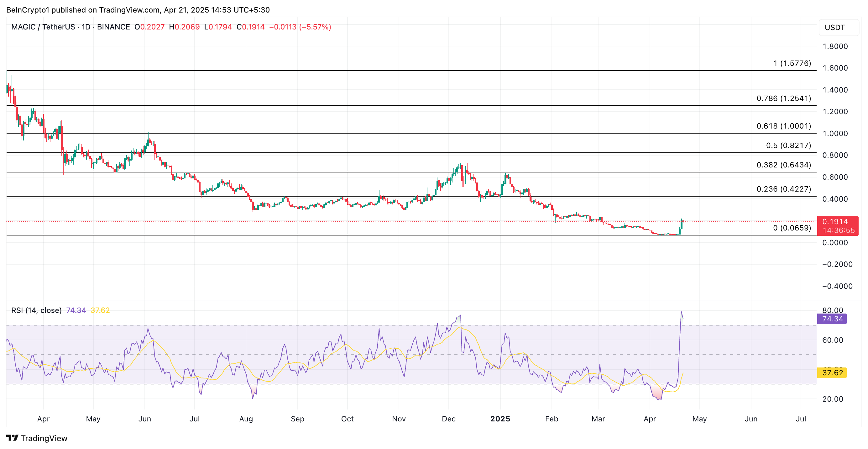Click the TradingView logo icon
Image resolution: width=868 pixels, height=449 pixels.
12,438
